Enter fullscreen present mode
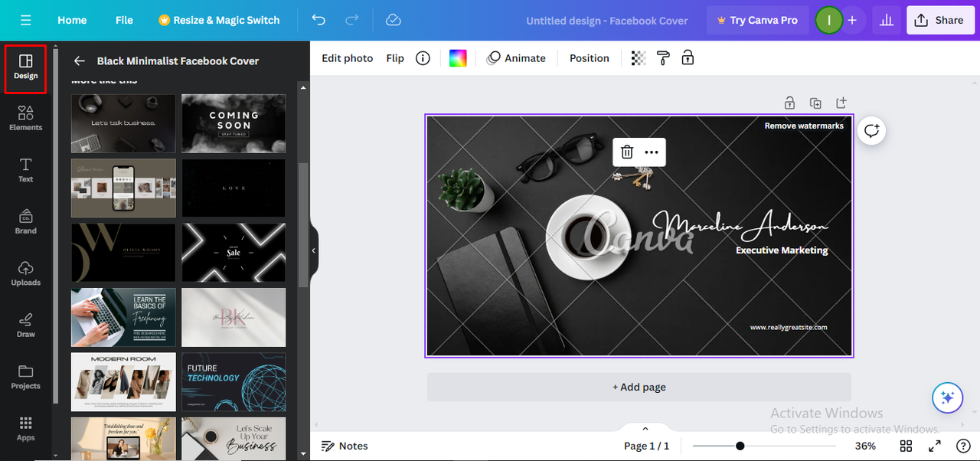The width and height of the screenshot is (980, 461). pos(935,446)
